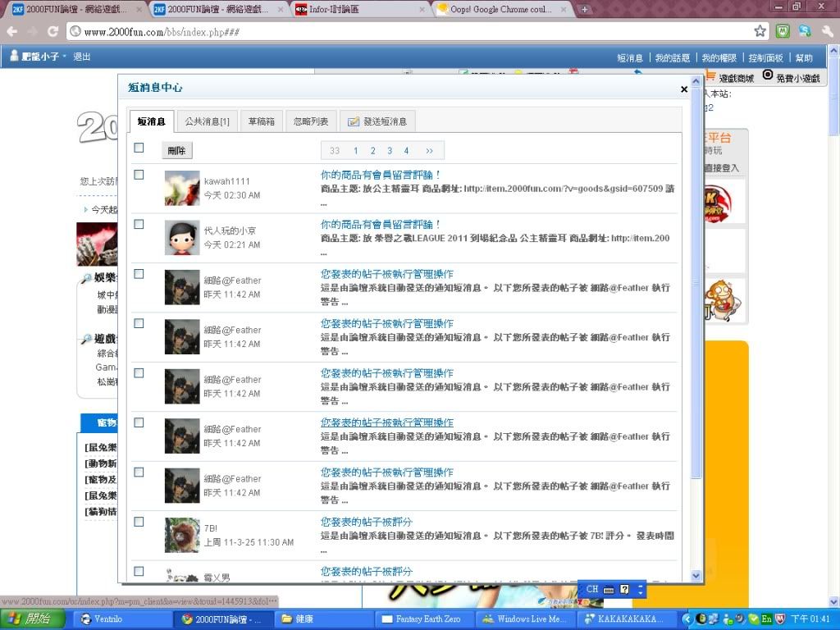Switch to the 公共消息[1] tab

click(x=206, y=121)
